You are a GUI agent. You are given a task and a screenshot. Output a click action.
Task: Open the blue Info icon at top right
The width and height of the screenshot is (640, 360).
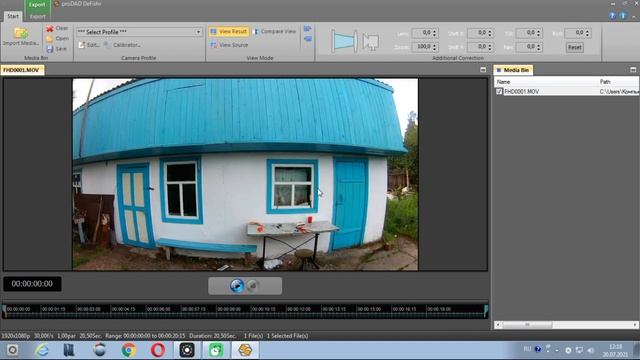622,16
